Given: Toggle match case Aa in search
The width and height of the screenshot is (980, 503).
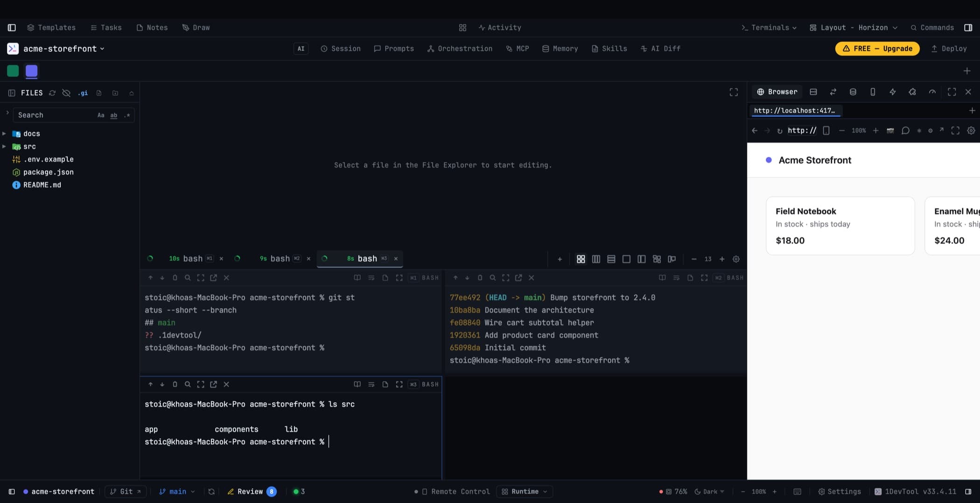Looking at the screenshot, I should tap(101, 115).
